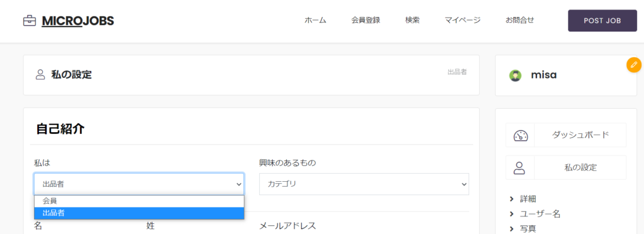The image size is (644, 234).
Task: Open マイページ from the navigation
Action: tap(462, 20)
